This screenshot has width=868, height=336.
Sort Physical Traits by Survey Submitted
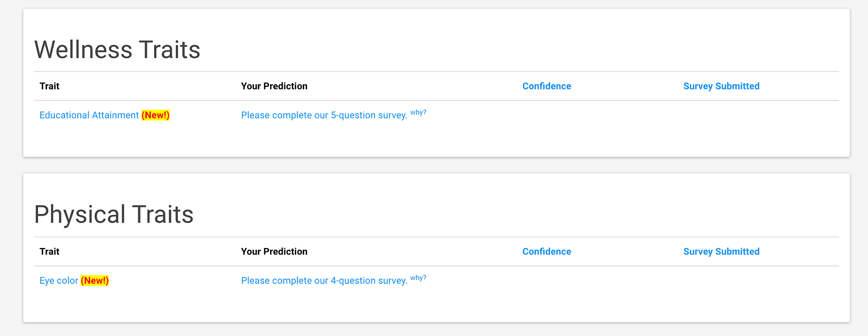(721, 251)
